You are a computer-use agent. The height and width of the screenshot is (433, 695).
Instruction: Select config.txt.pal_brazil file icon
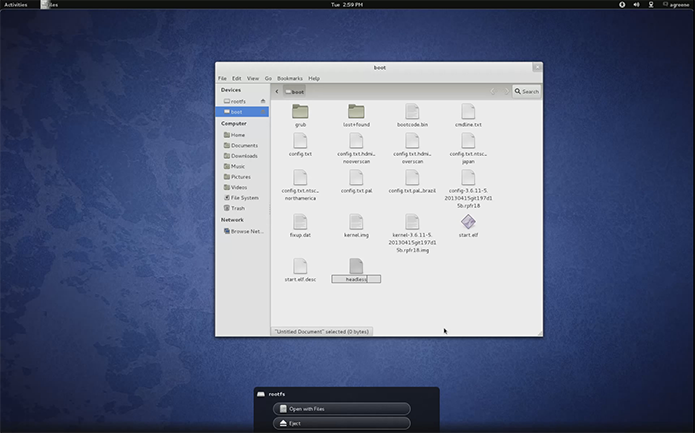point(412,178)
